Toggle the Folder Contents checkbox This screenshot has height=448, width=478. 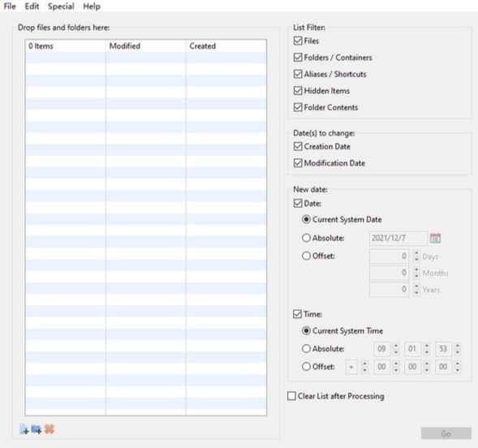[x=298, y=107]
